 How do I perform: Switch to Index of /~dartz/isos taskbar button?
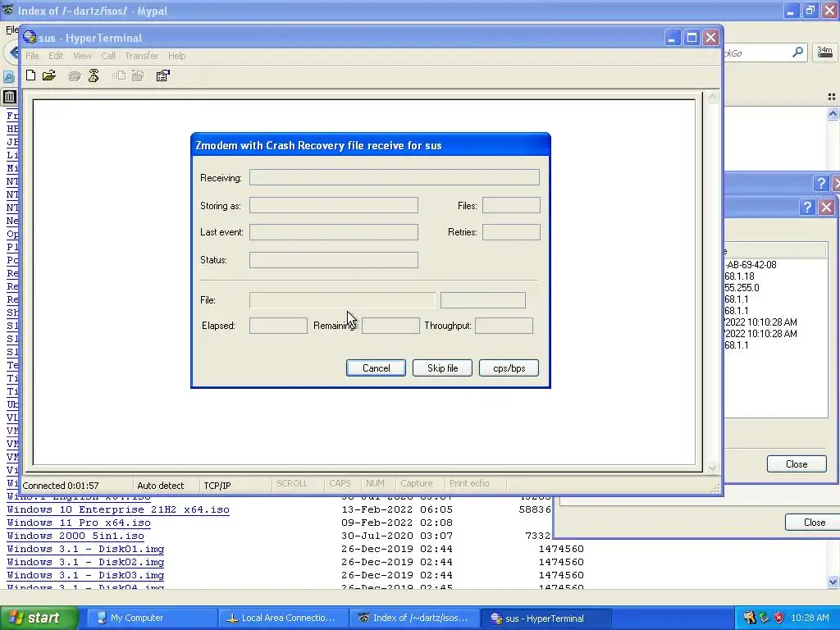point(414,619)
